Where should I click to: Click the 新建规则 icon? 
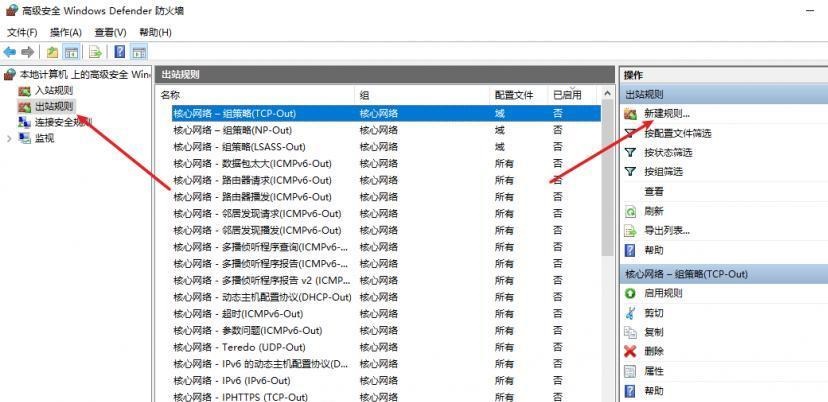pyautogui.click(x=631, y=114)
